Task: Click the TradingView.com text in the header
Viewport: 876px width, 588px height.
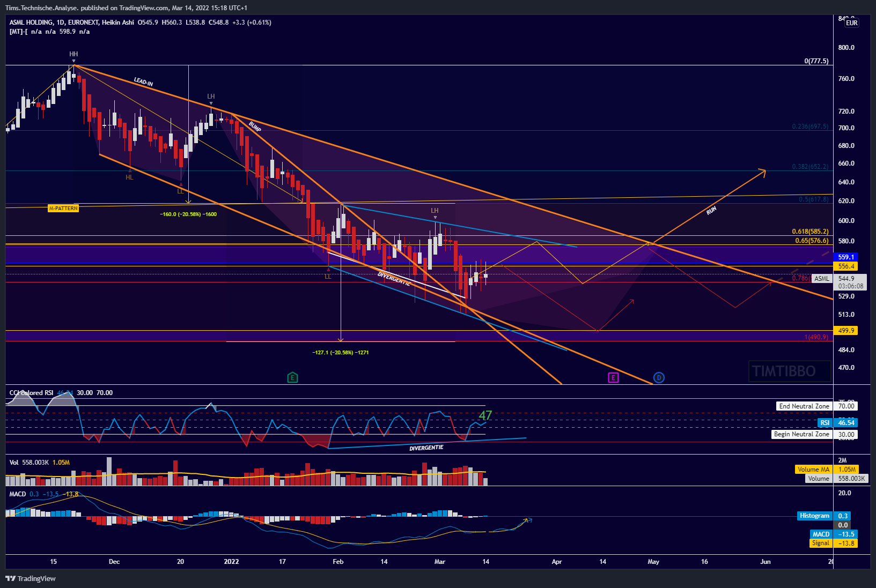Action: click(x=144, y=8)
